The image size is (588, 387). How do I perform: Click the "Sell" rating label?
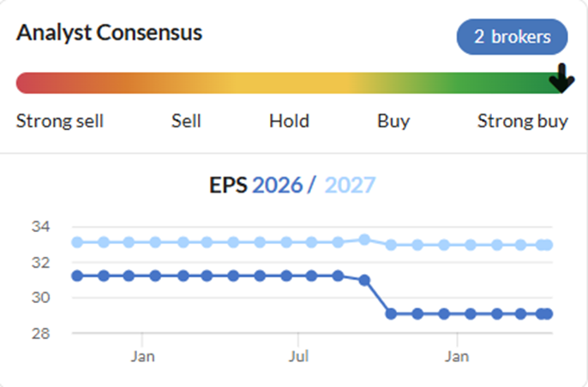pyautogui.click(x=186, y=121)
